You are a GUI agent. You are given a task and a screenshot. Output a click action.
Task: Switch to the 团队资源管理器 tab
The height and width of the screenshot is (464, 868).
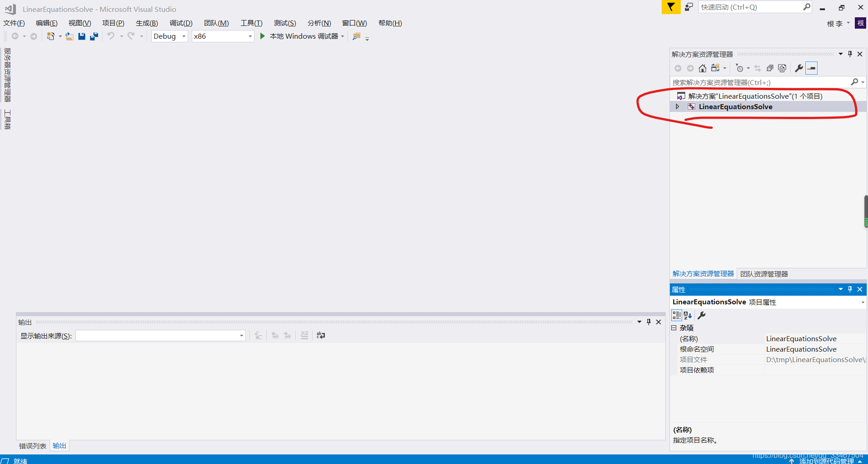[x=764, y=274]
